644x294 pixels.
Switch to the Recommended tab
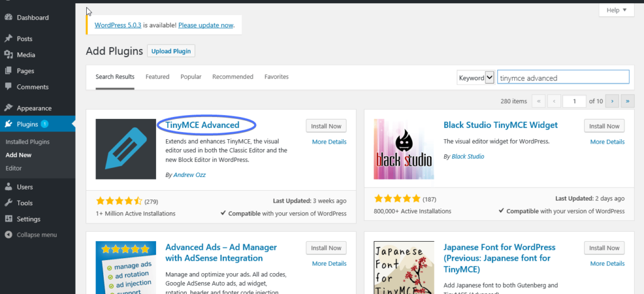coord(233,76)
